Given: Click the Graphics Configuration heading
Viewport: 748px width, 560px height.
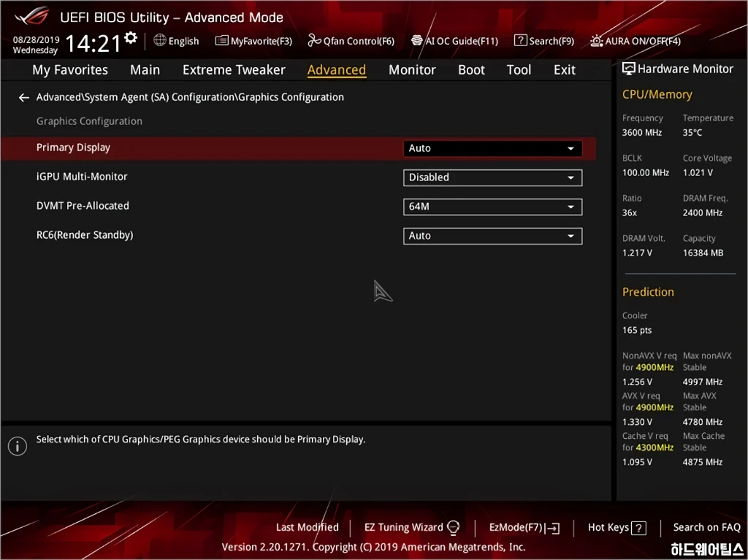Looking at the screenshot, I should click(x=89, y=121).
